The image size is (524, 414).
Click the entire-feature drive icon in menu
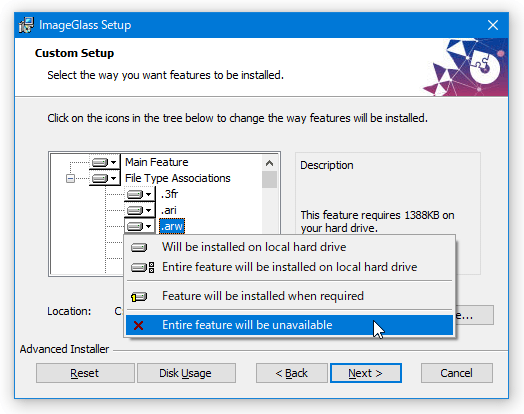click(x=143, y=267)
